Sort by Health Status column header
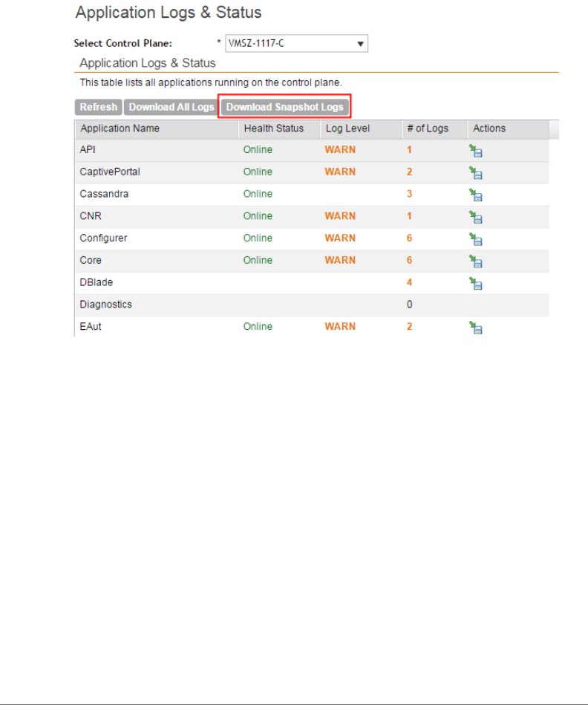Image resolution: width=588 pixels, height=705 pixels. [279, 129]
